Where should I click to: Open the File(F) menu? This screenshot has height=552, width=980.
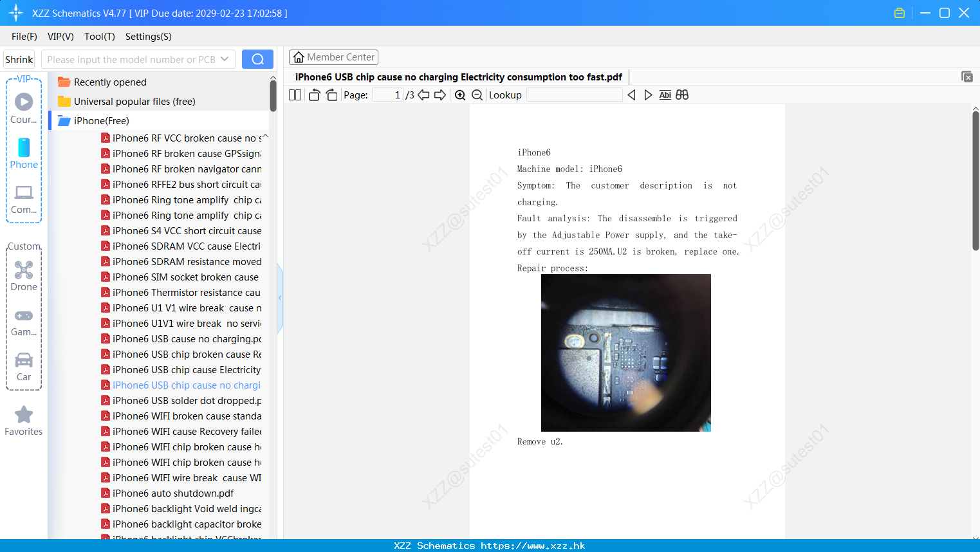pyautogui.click(x=24, y=37)
